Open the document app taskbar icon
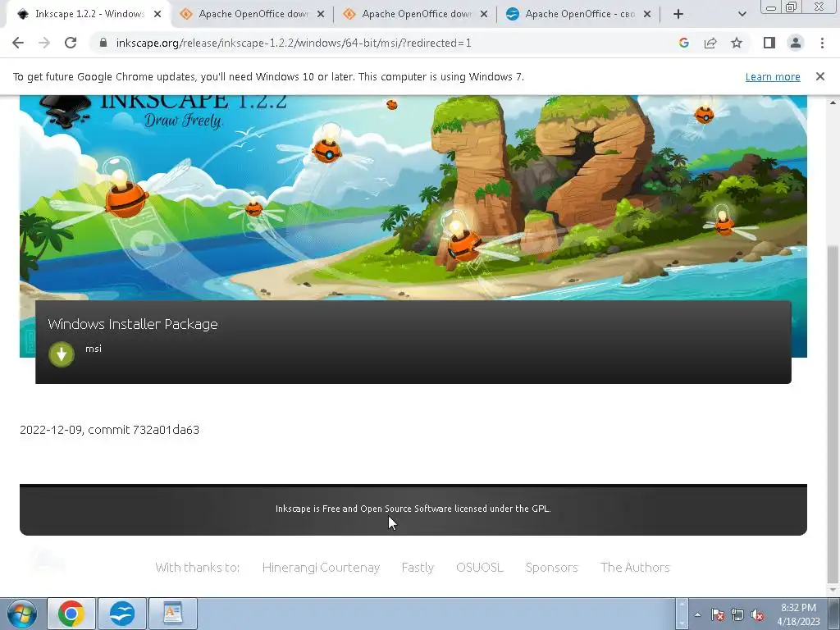 pos(172,614)
